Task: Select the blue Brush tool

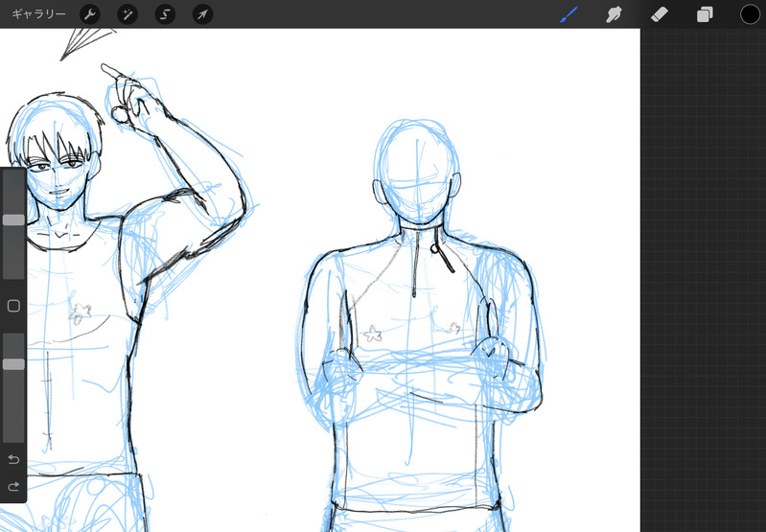Action: (569, 14)
